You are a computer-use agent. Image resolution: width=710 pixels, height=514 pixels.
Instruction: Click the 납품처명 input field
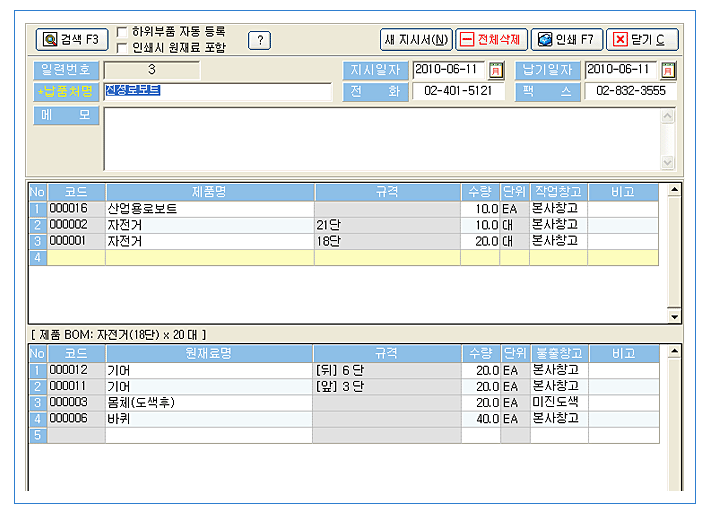pyautogui.click(x=218, y=91)
